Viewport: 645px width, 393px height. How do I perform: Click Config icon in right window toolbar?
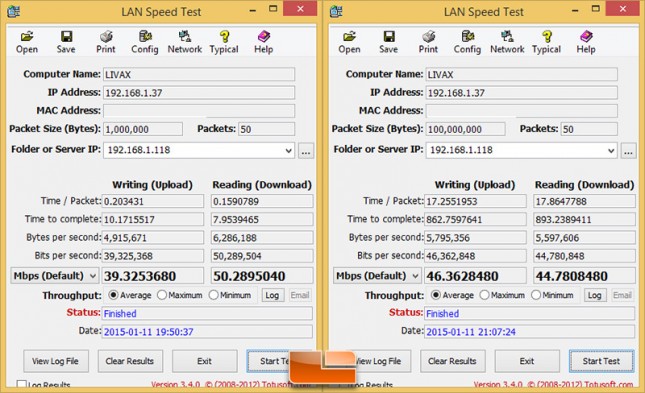point(467,42)
